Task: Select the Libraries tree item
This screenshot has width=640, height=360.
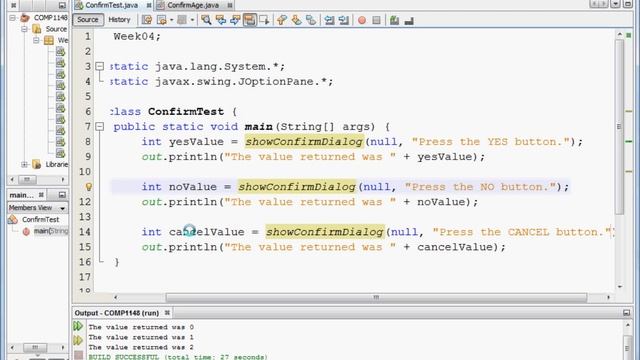Action: coord(57,164)
